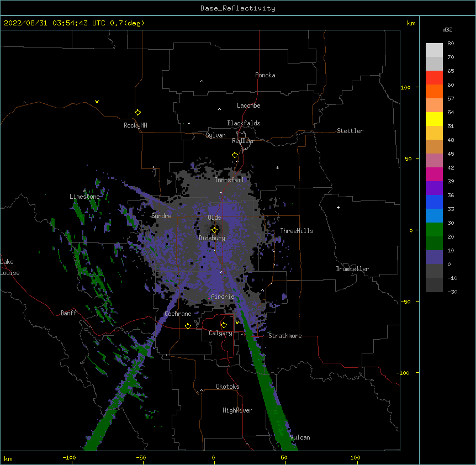Select the blue 36 dBZ legend swatch
476x465 pixels.
[x=434, y=202]
